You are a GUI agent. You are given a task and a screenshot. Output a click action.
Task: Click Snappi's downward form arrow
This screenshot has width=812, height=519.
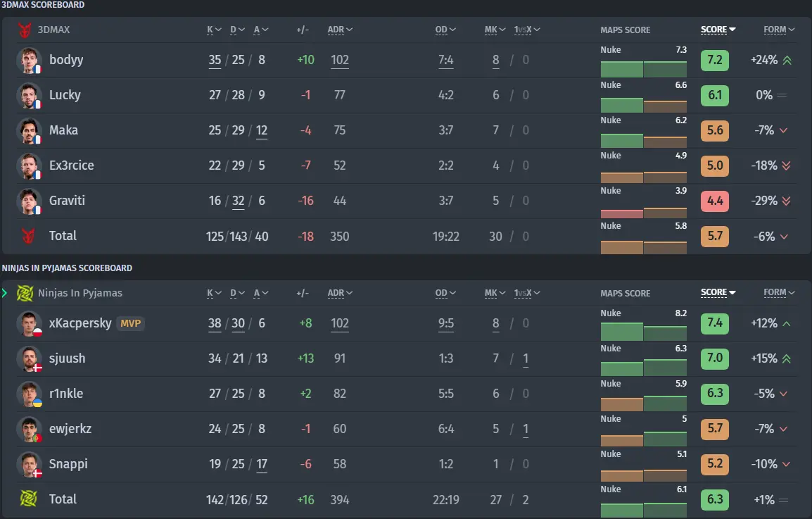tap(786, 465)
